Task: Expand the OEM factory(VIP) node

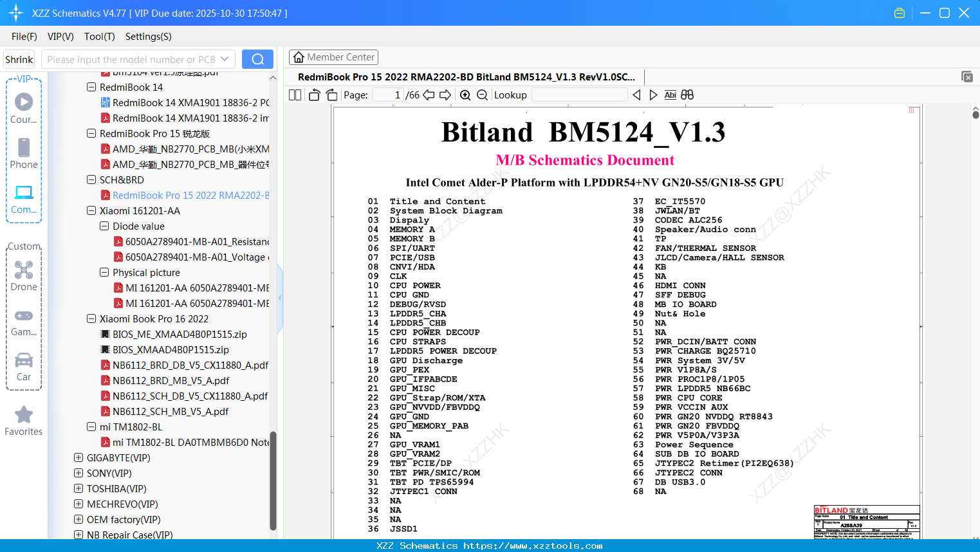Action: tap(79, 520)
